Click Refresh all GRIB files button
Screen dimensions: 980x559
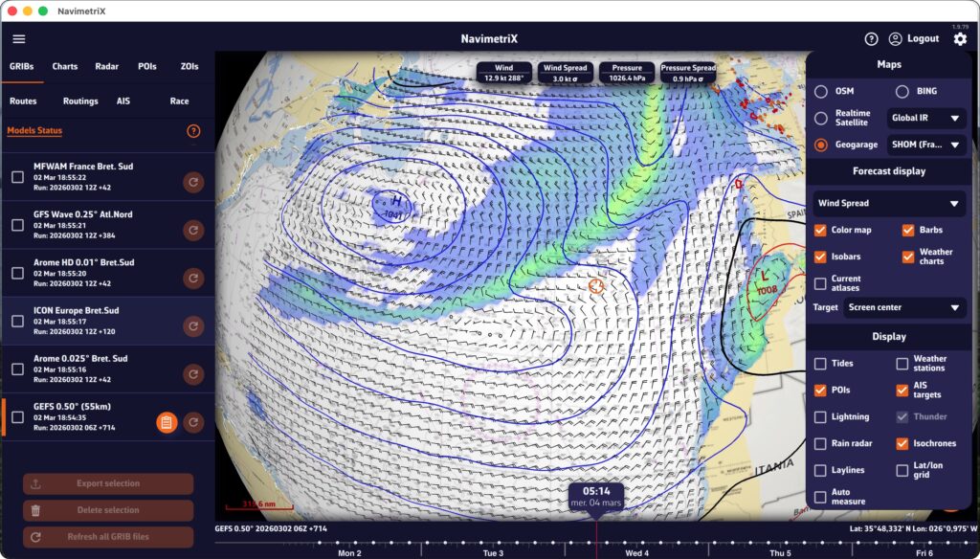(x=108, y=537)
